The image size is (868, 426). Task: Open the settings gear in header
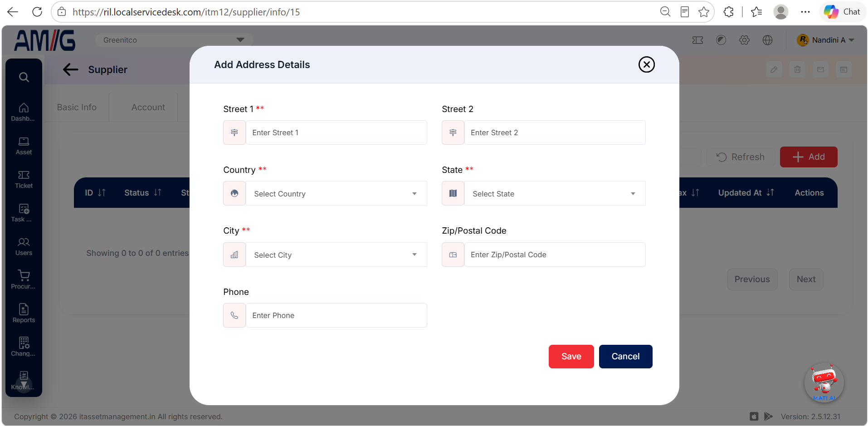744,40
